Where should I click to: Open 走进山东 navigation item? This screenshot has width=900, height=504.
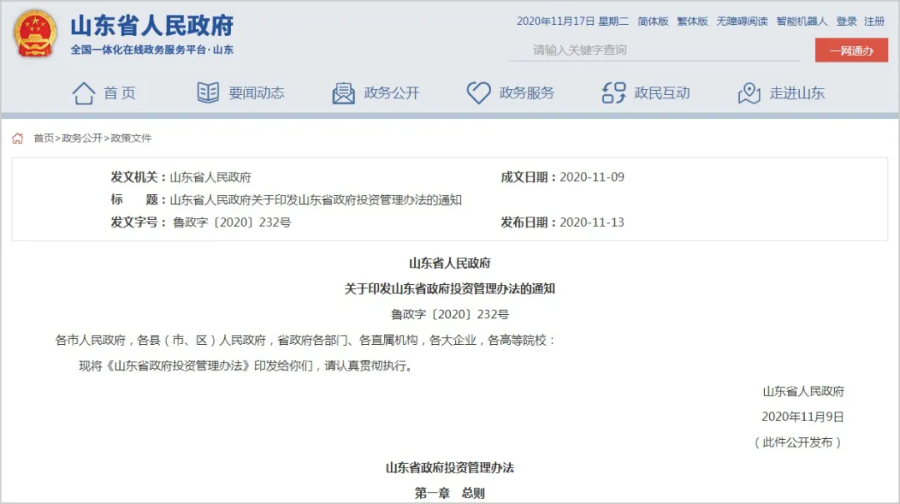(x=797, y=93)
